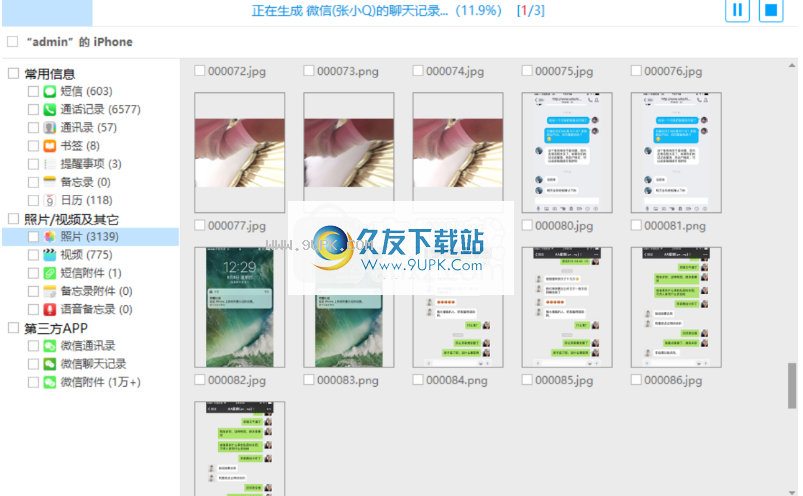
Task: Click the vertical scrollbar thumb of photo list
Action: (x=792, y=385)
